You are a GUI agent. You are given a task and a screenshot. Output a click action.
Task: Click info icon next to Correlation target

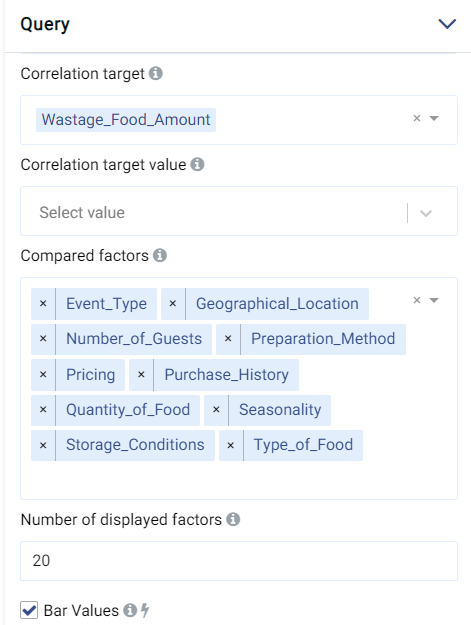coord(155,73)
